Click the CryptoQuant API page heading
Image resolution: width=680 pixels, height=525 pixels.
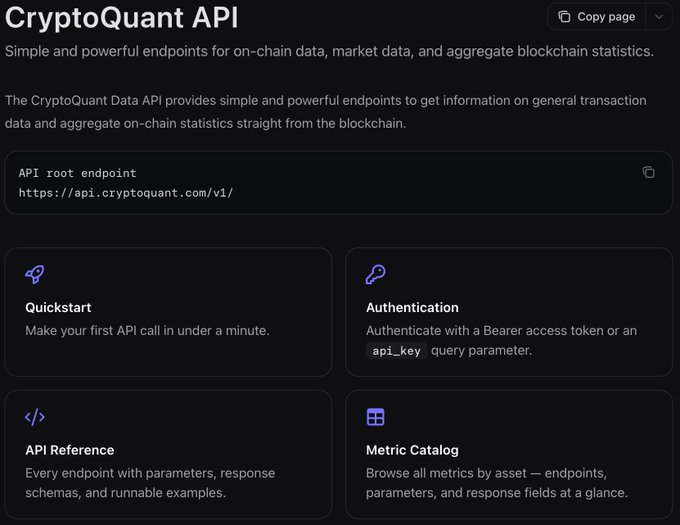121,17
